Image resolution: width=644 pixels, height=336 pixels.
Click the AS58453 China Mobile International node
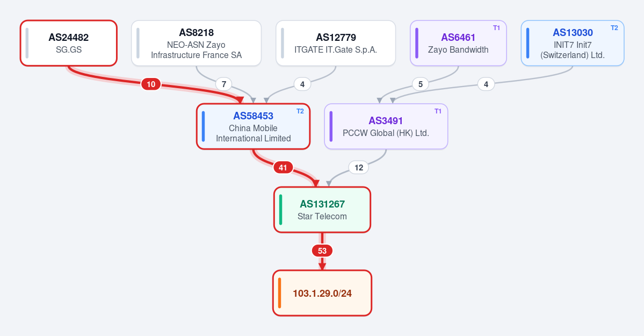click(x=253, y=126)
